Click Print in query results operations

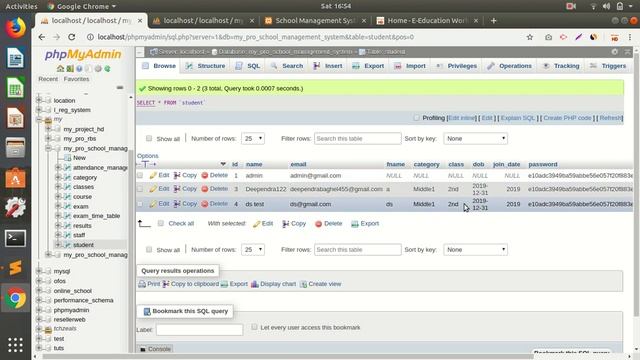click(149, 284)
